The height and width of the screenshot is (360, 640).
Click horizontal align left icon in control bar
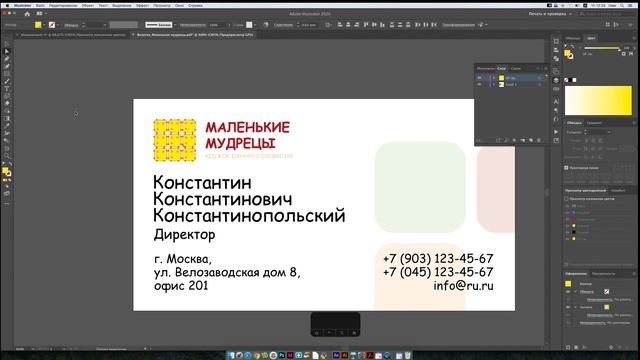click(x=340, y=25)
